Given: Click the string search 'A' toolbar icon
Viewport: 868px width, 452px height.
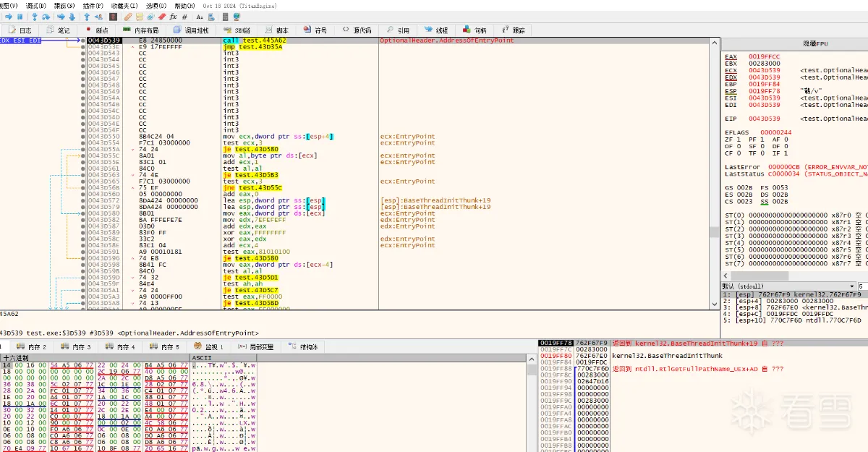Looking at the screenshot, I should pyautogui.click(x=199, y=17).
